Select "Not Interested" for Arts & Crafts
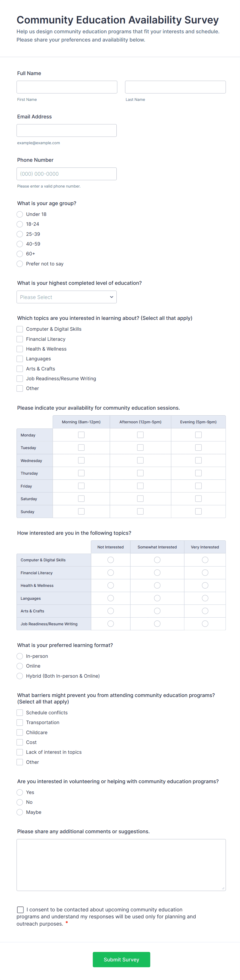This screenshot has width=240, height=980. [x=110, y=611]
